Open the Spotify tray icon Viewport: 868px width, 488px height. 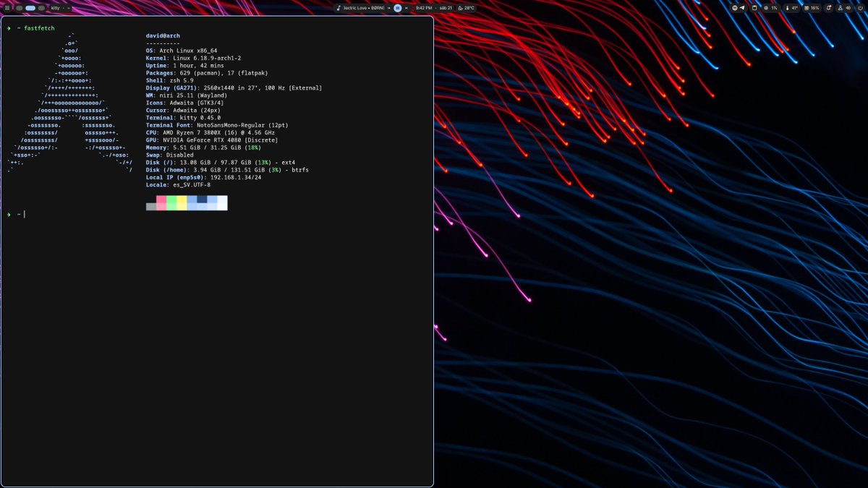click(735, 8)
